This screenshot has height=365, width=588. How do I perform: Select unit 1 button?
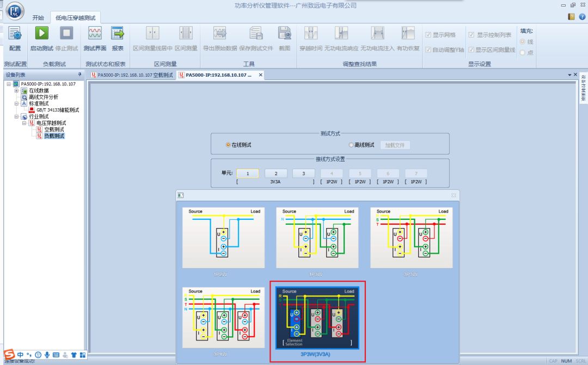click(248, 174)
